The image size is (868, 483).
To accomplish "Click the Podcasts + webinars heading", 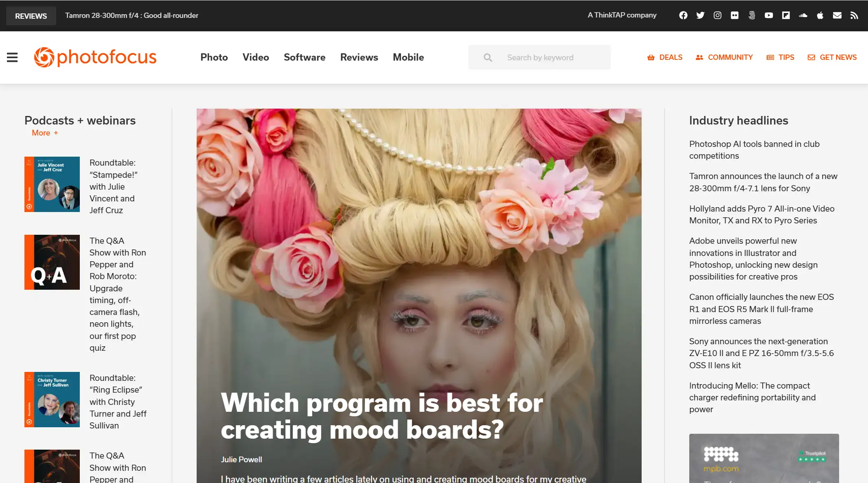I will (80, 120).
